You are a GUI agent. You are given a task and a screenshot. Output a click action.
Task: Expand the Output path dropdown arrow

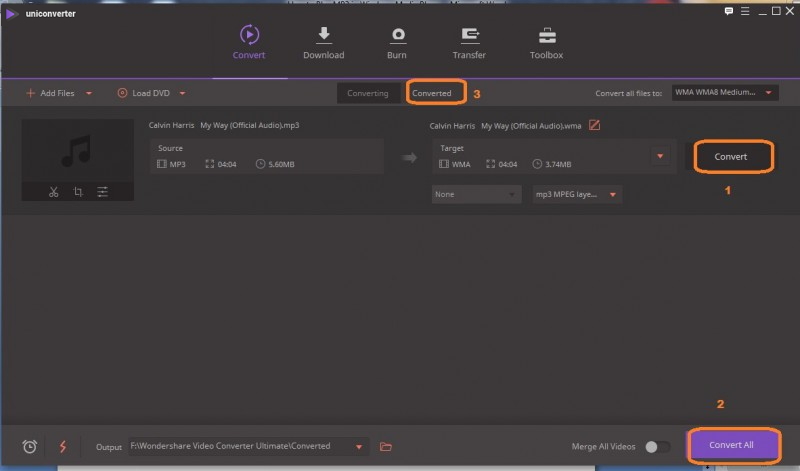pyautogui.click(x=359, y=447)
